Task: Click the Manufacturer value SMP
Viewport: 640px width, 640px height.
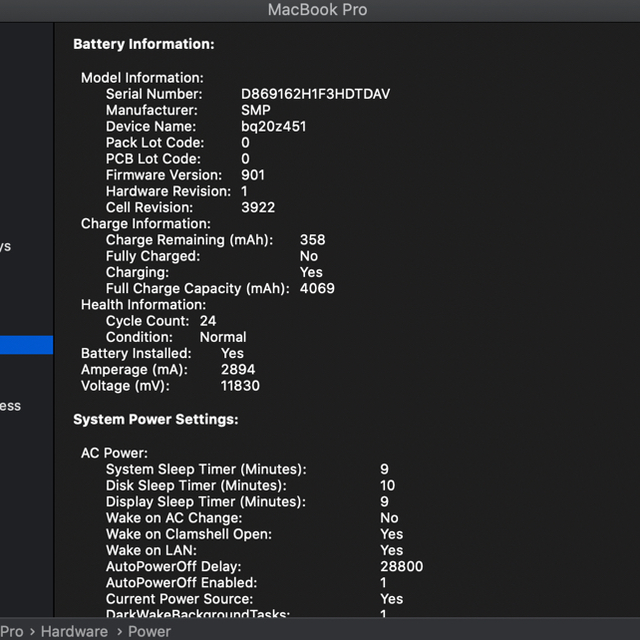Action: pyautogui.click(x=256, y=110)
